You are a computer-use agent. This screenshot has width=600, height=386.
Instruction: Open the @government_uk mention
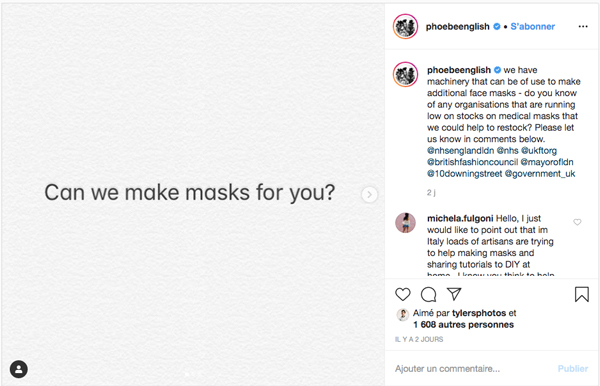tap(540, 174)
